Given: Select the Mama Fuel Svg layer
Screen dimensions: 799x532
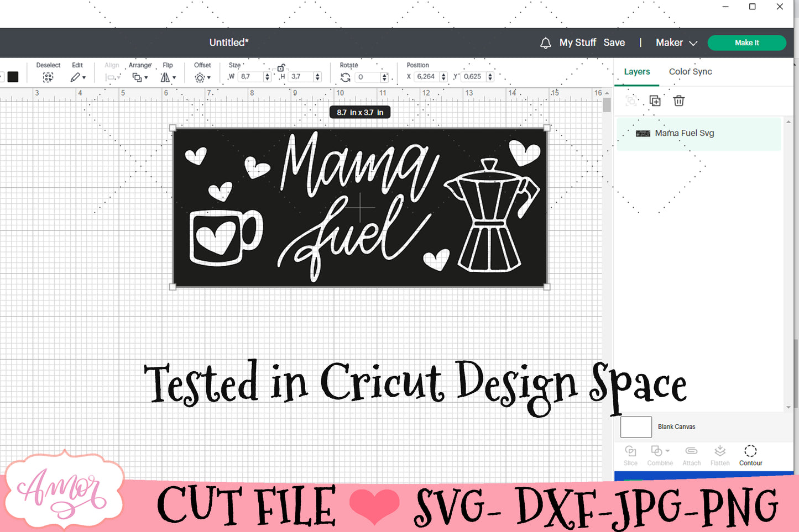Looking at the screenshot, I should (699, 133).
